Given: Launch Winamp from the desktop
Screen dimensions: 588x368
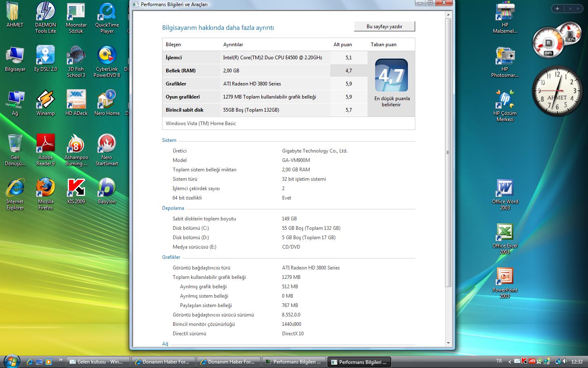Looking at the screenshot, I should coord(45,103).
